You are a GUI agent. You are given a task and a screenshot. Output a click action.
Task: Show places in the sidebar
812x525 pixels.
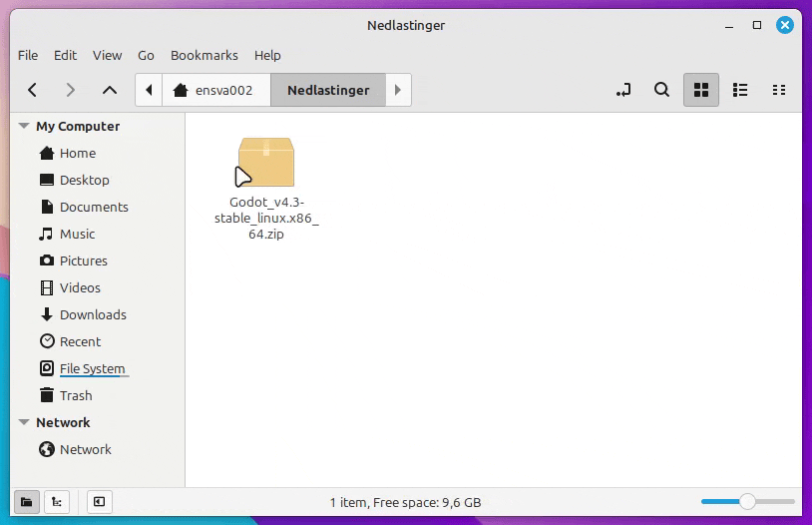pos(26,502)
